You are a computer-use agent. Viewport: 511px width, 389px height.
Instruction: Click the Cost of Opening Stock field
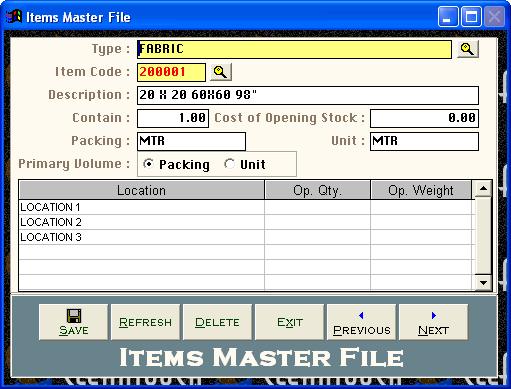point(424,118)
